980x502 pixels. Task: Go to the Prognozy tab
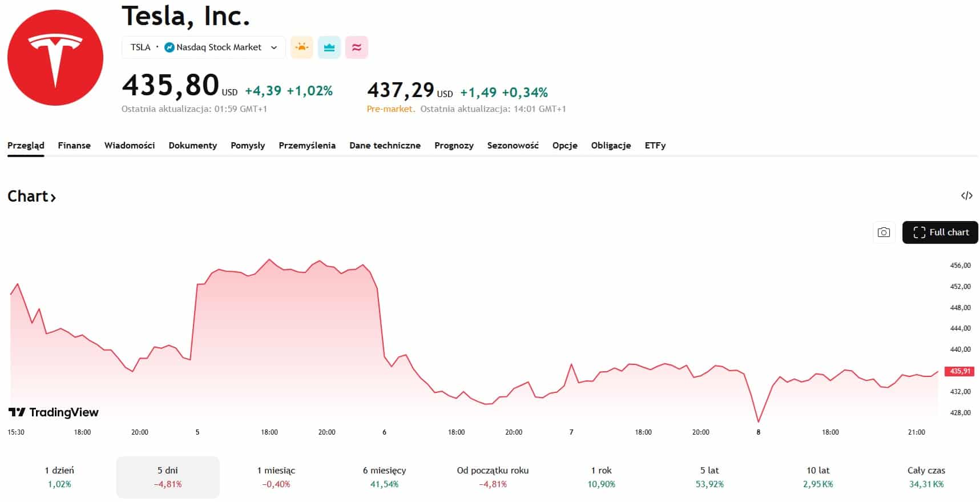click(x=454, y=146)
